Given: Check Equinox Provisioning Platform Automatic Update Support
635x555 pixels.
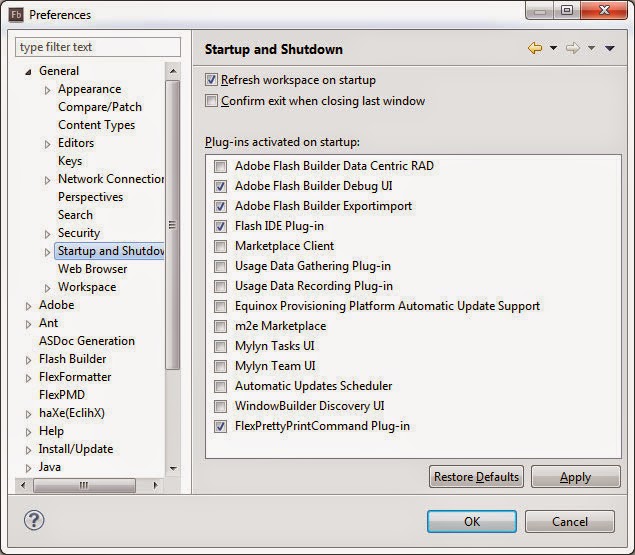Looking at the screenshot, I should tap(220, 306).
